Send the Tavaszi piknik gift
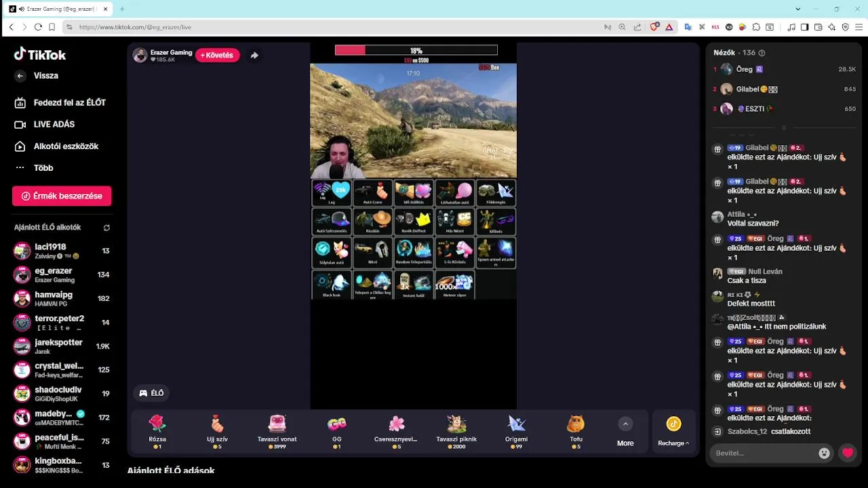 tap(456, 432)
